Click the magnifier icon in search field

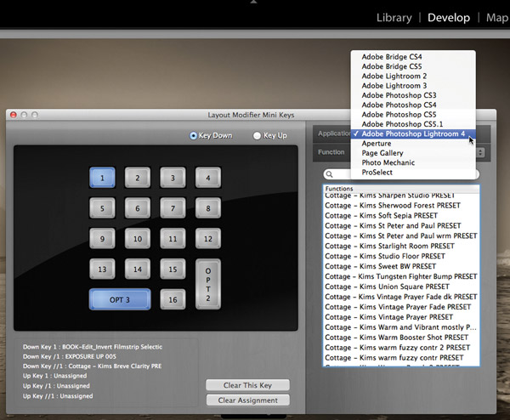pyautogui.click(x=330, y=174)
